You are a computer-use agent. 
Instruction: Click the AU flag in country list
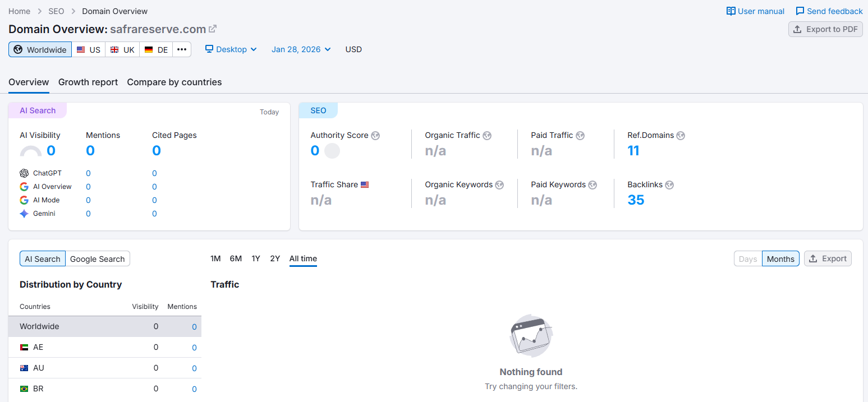24,368
